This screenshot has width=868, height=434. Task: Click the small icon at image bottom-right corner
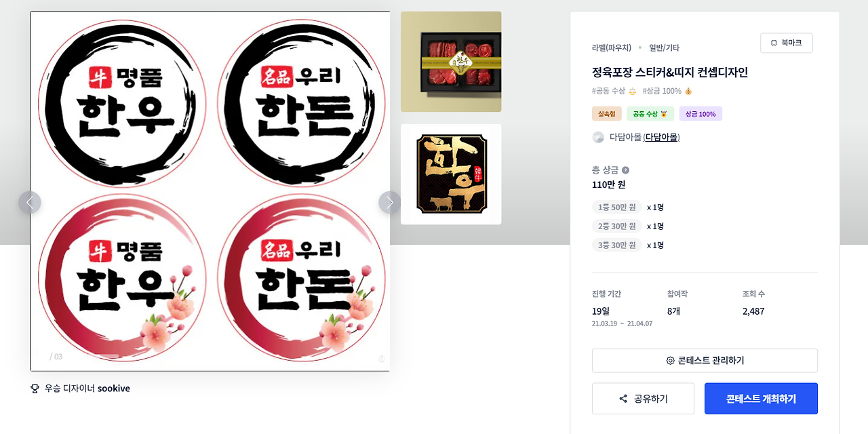pos(381,358)
